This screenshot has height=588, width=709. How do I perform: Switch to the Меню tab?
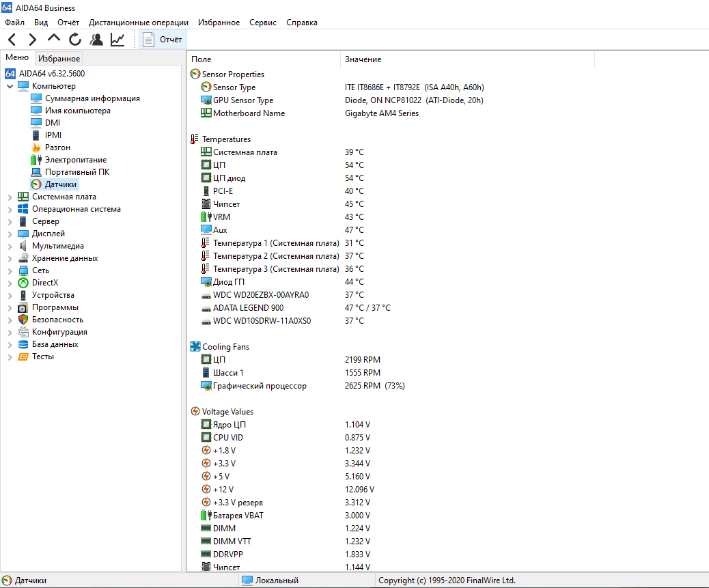[x=17, y=57]
